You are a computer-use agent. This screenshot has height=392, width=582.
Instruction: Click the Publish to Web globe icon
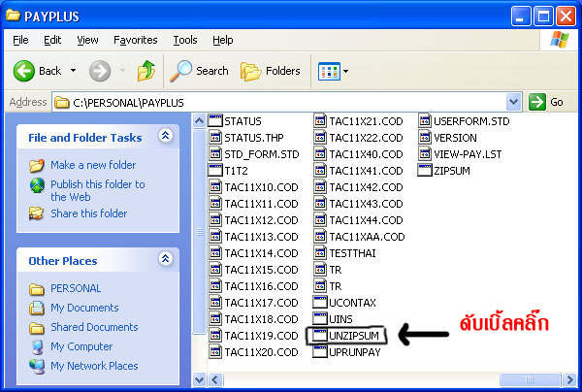coord(37,185)
